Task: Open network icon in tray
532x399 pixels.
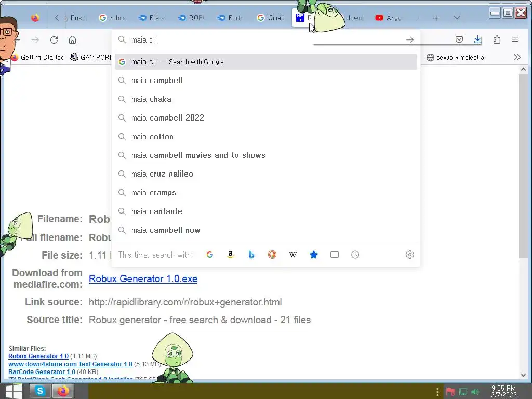Action: [x=463, y=392]
